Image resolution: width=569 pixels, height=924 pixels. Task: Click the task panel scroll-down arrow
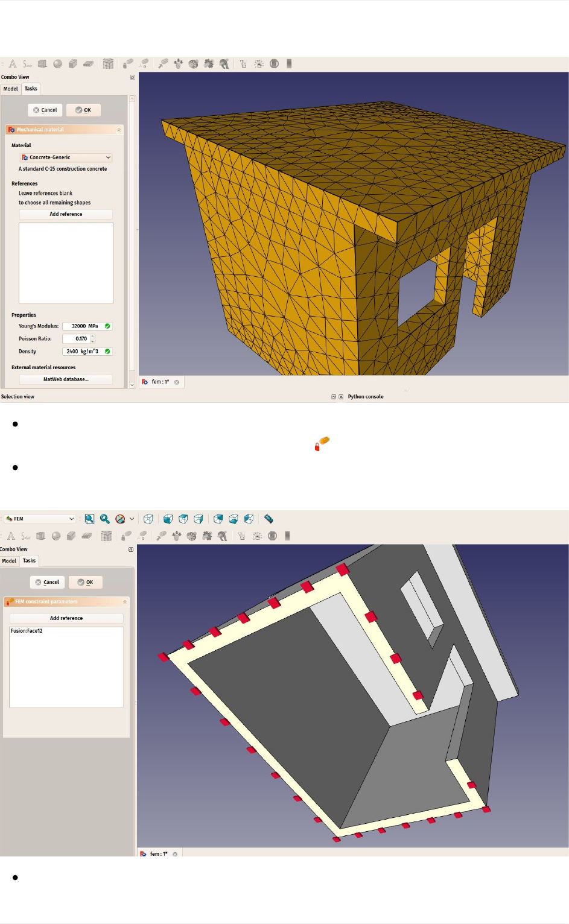tap(132, 385)
